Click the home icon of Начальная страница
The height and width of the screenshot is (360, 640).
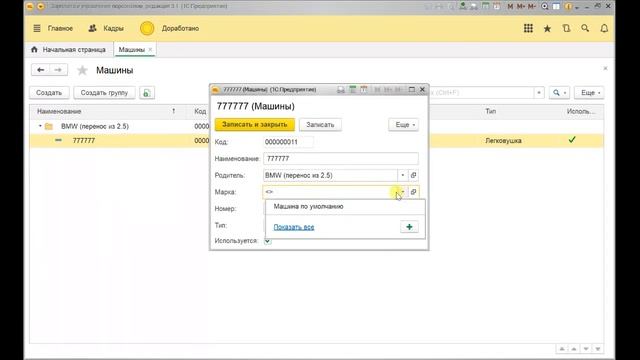point(34,49)
